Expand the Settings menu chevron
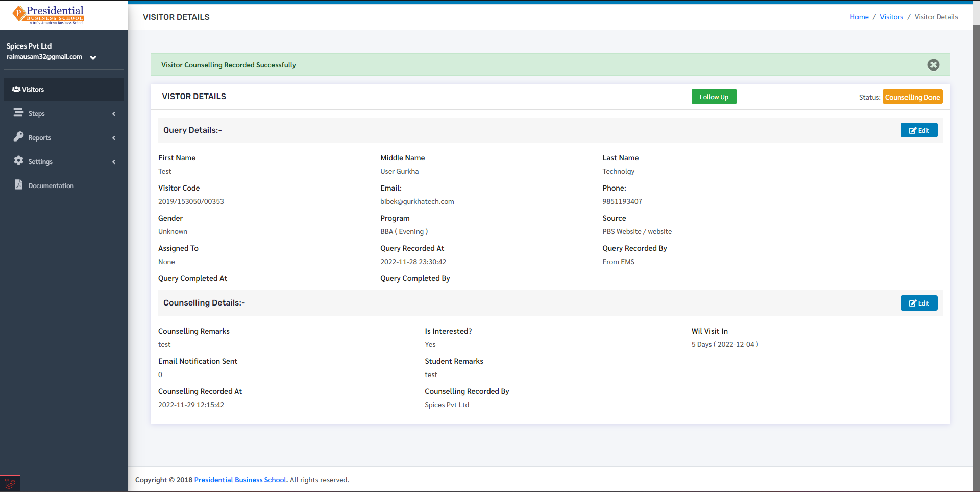Screen dimensions: 980x492 (x=114, y=162)
